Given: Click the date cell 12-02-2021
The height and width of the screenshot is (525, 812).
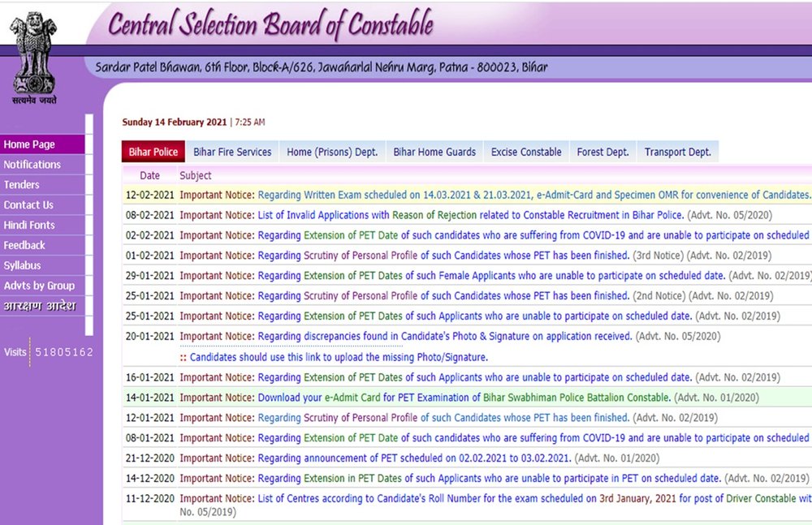Looking at the screenshot, I should click(x=149, y=196).
